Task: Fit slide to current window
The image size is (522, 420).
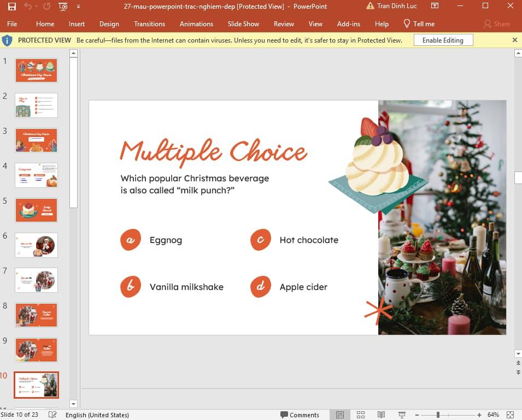Action: [509, 414]
